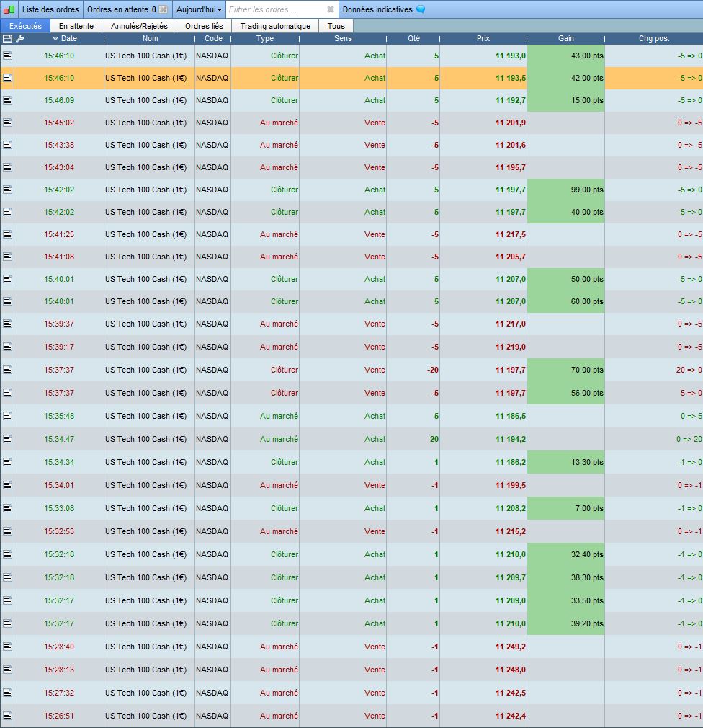
Task: Click the cancel pending orders icon
Action: (163, 9)
